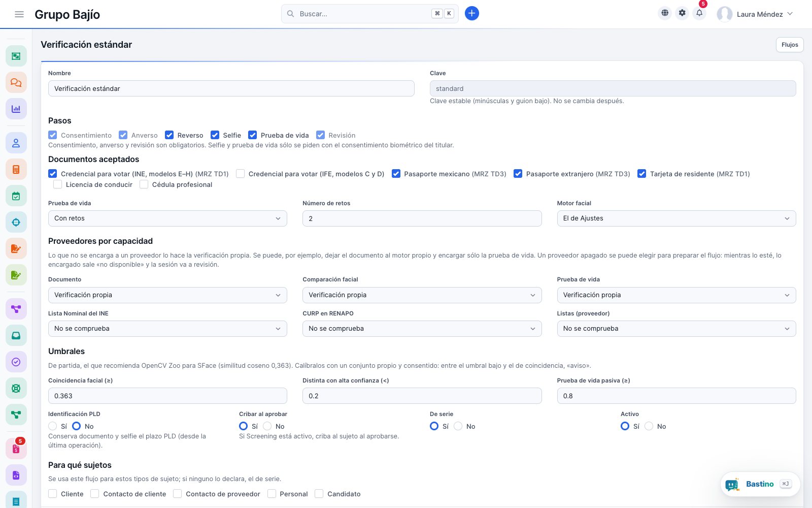The width and height of the screenshot is (812, 508).
Task: Focus the Buscar search field
Action: click(369, 14)
